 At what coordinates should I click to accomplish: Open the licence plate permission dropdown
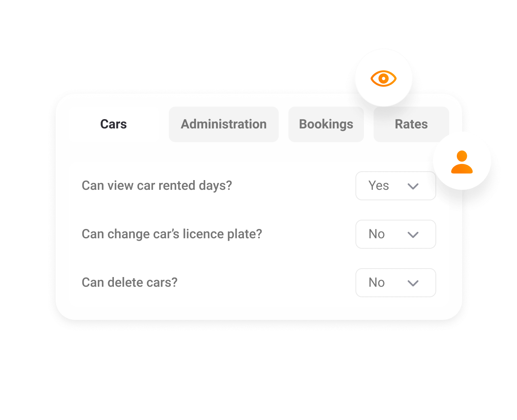click(x=395, y=234)
